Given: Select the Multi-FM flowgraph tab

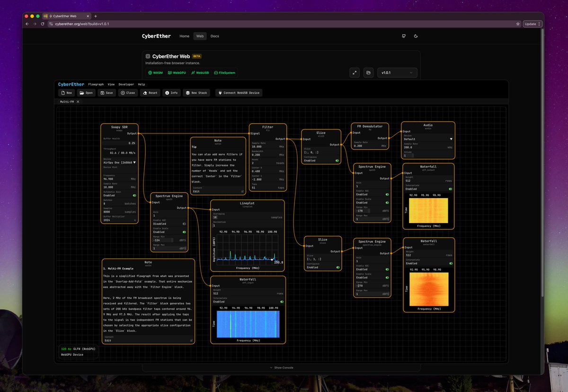Looking at the screenshot, I should 67,102.
